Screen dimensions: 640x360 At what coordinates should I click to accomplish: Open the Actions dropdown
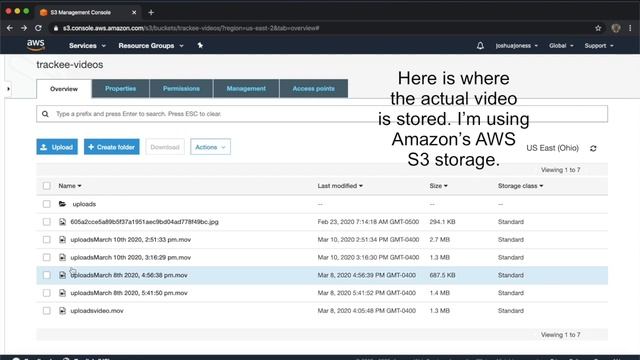tap(210, 147)
